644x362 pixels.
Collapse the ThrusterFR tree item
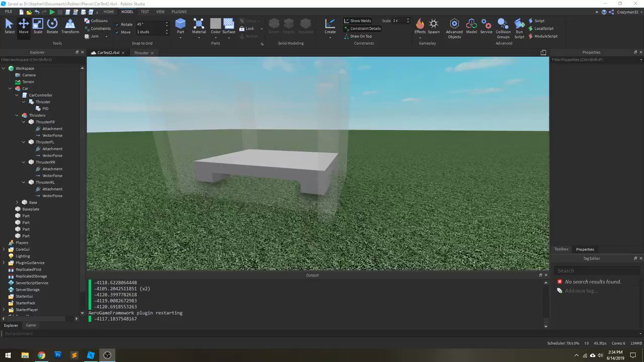(24, 122)
